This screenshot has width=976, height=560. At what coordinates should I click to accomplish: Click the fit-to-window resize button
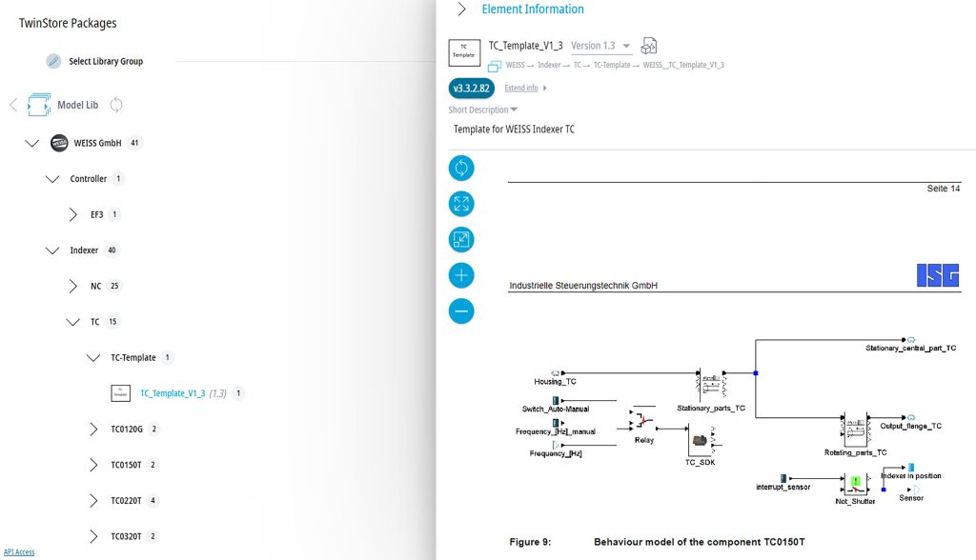coord(461,240)
